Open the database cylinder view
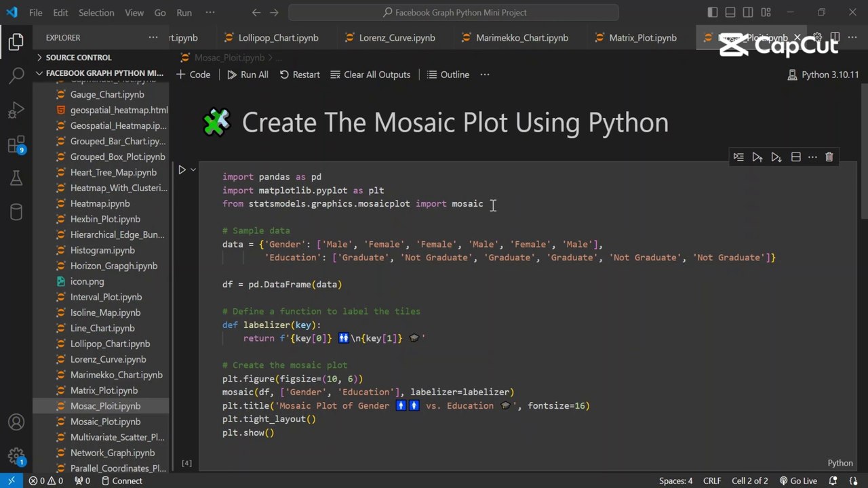868x488 pixels. click(x=16, y=212)
